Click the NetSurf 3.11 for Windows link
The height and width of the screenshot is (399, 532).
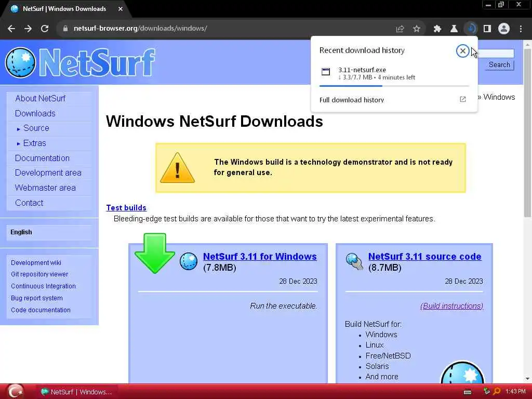click(260, 257)
